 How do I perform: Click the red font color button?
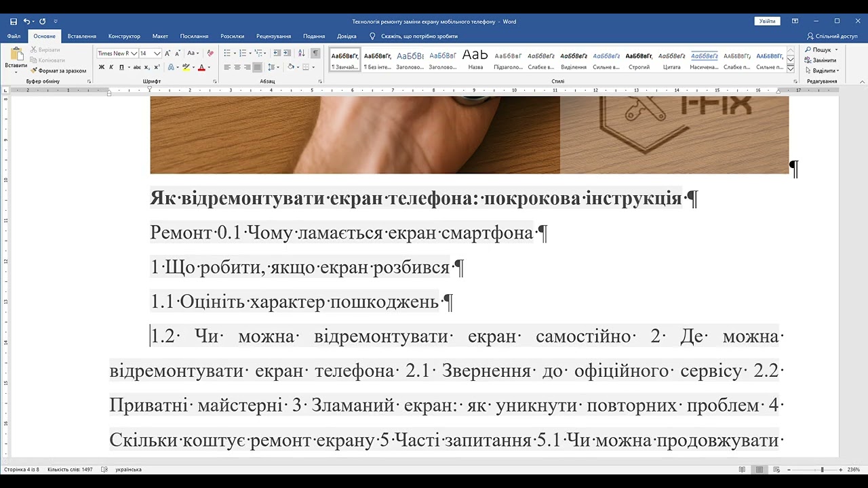tap(201, 67)
